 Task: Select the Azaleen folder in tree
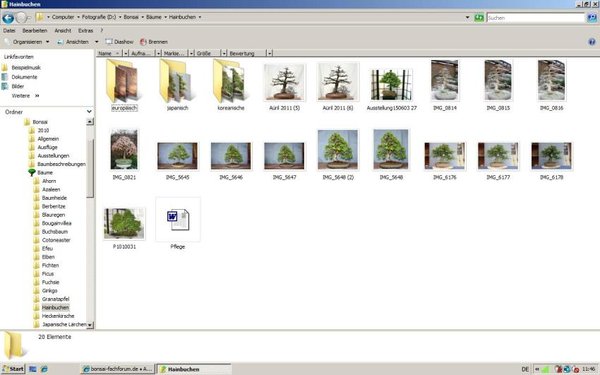[x=51, y=189]
